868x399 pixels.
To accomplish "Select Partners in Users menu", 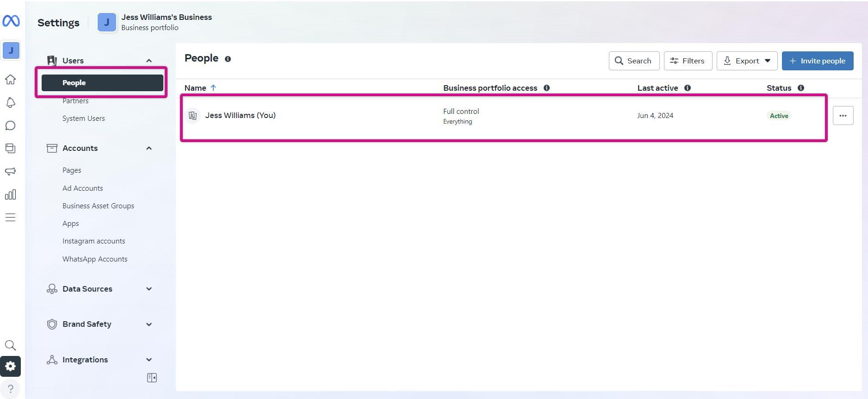I will [x=75, y=101].
